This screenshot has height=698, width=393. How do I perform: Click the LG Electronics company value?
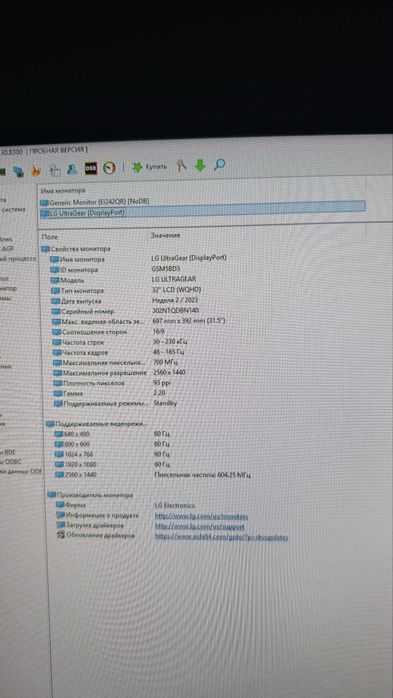click(x=174, y=506)
